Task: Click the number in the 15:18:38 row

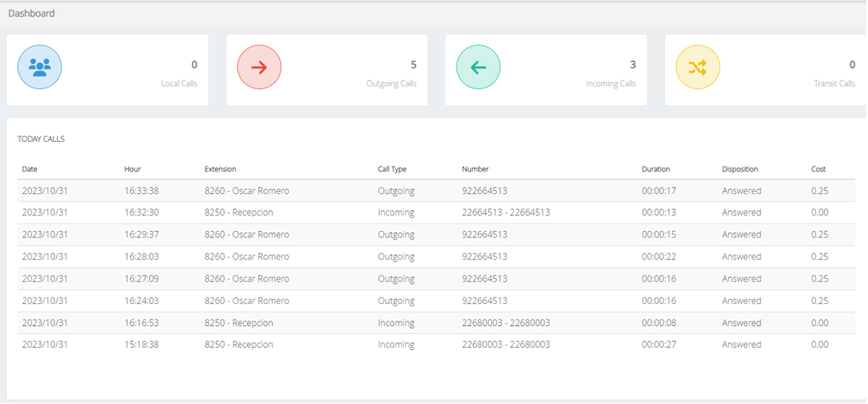Action: 506,345
